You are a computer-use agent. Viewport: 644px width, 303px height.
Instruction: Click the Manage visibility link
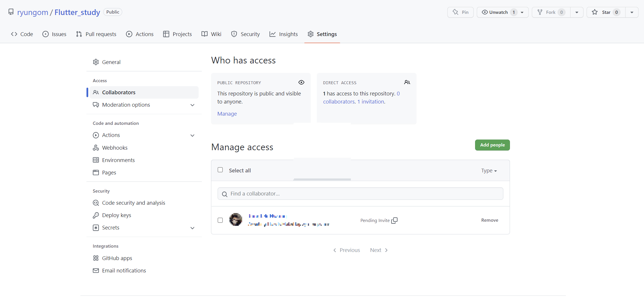(227, 114)
